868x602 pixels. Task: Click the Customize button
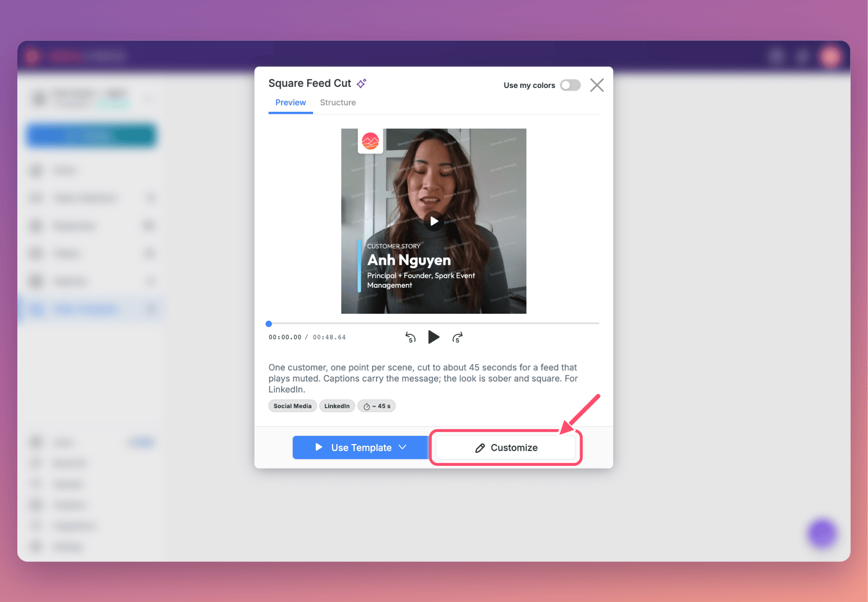pos(506,448)
